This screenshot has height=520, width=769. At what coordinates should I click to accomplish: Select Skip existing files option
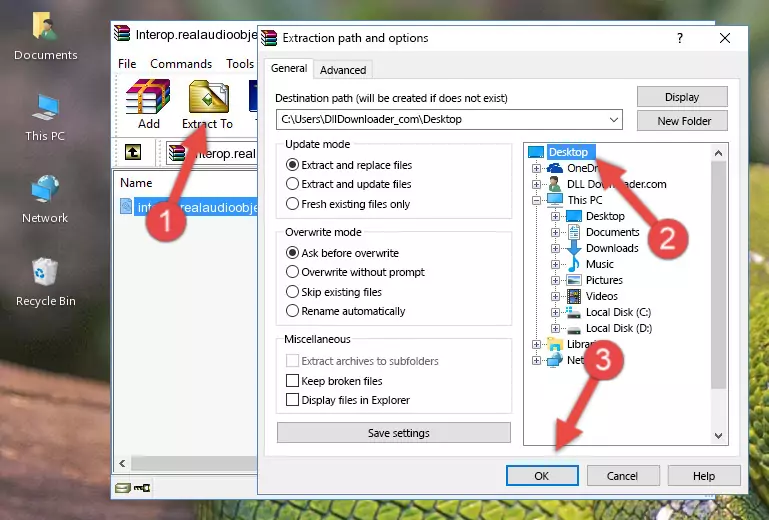pyautogui.click(x=292, y=291)
